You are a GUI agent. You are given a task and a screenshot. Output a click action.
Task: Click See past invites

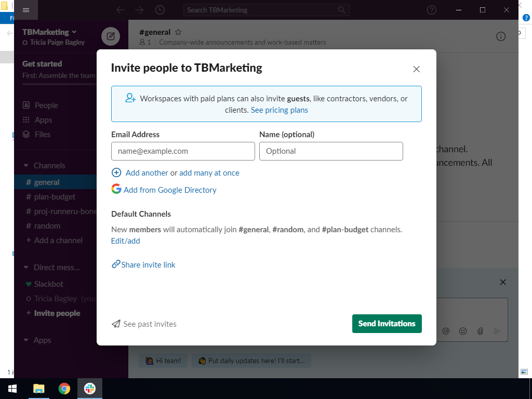150,324
